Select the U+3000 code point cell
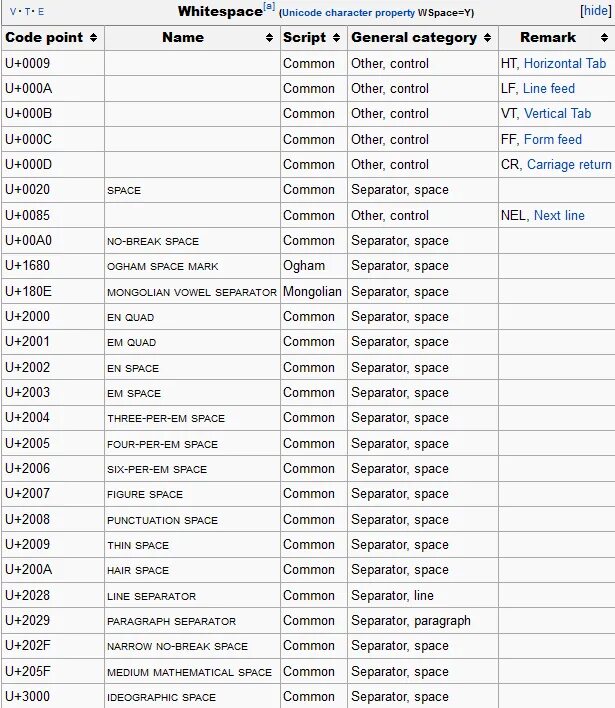This screenshot has width=615, height=708. tap(53, 697)
